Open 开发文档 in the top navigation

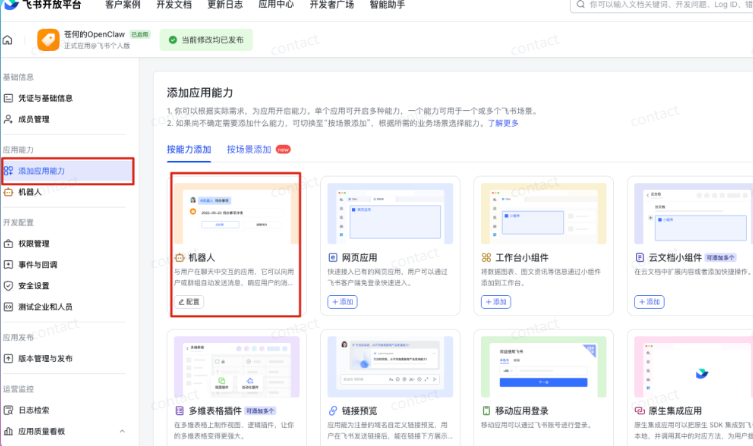tap(174, 5)
